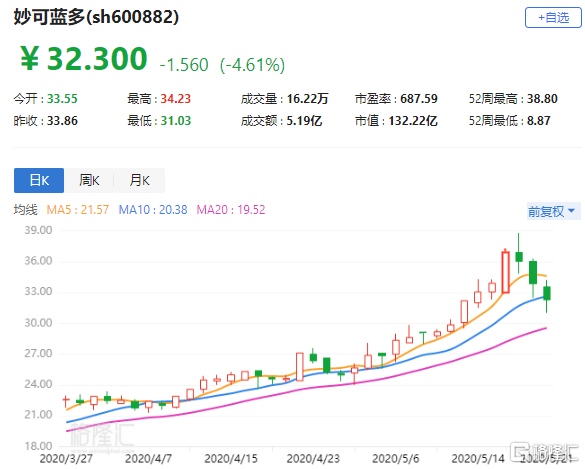Click the last green candlestick on the chart

[547, 293]
